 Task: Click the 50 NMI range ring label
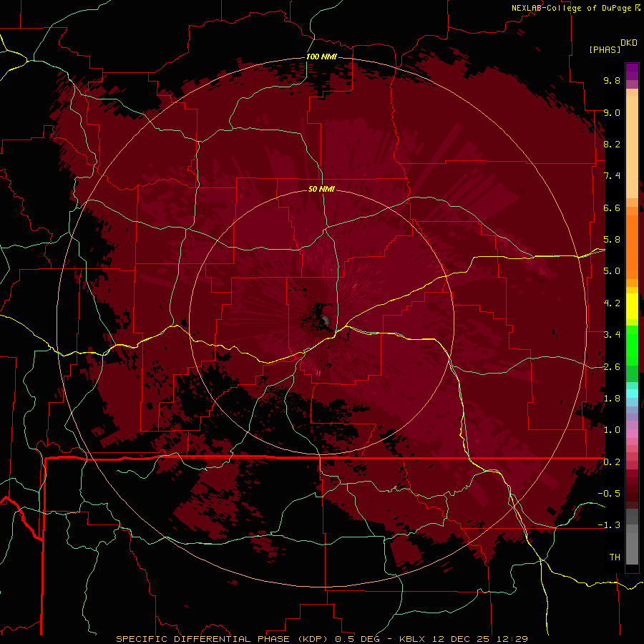pos(321,189)
